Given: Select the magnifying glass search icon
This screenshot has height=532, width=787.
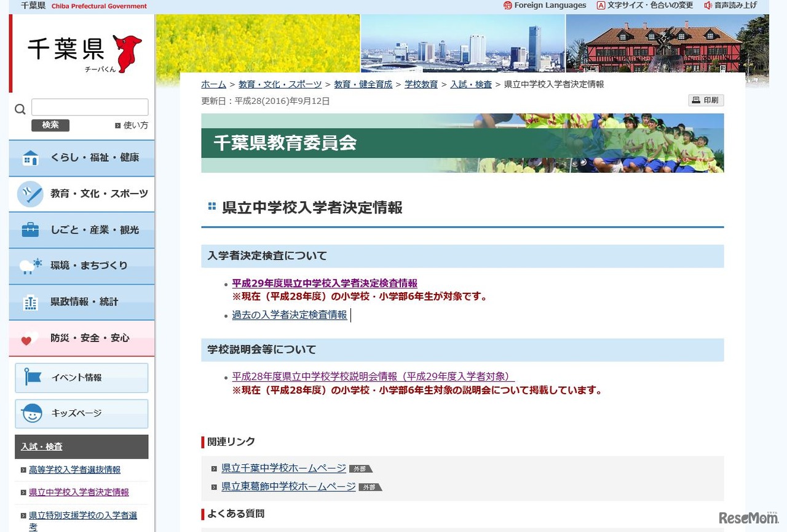Looking at the screenshot, I should [20, 108].
